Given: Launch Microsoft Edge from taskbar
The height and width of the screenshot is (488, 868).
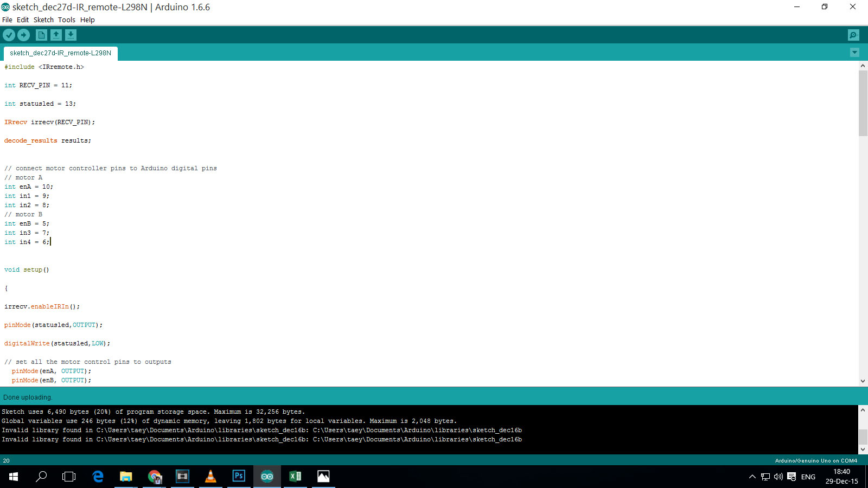Looking at the screenshot, I should (98, 477).
